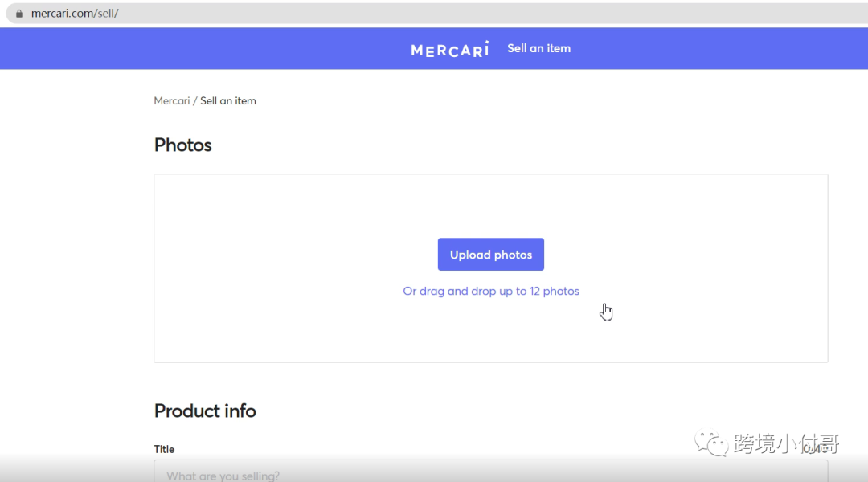Click the Photos section heading
868x482 pixels.
pos(183,145)
